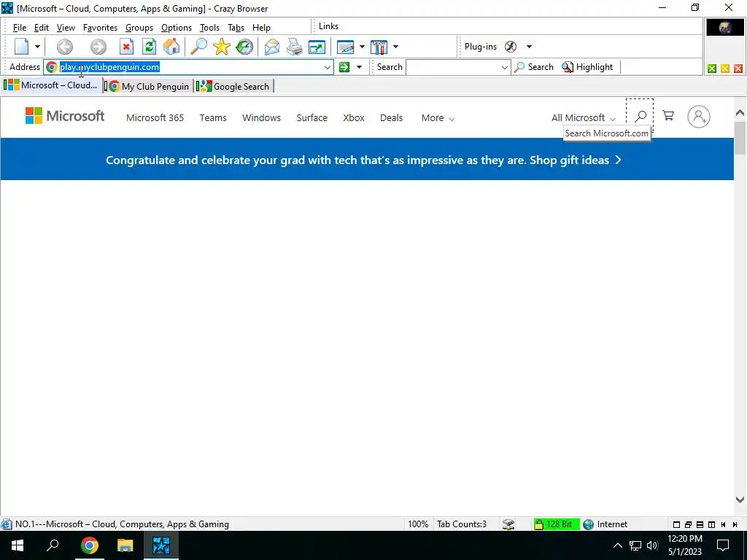
Task: Click the tools toolbar icon with red brushes
Action: pos(379,47)
